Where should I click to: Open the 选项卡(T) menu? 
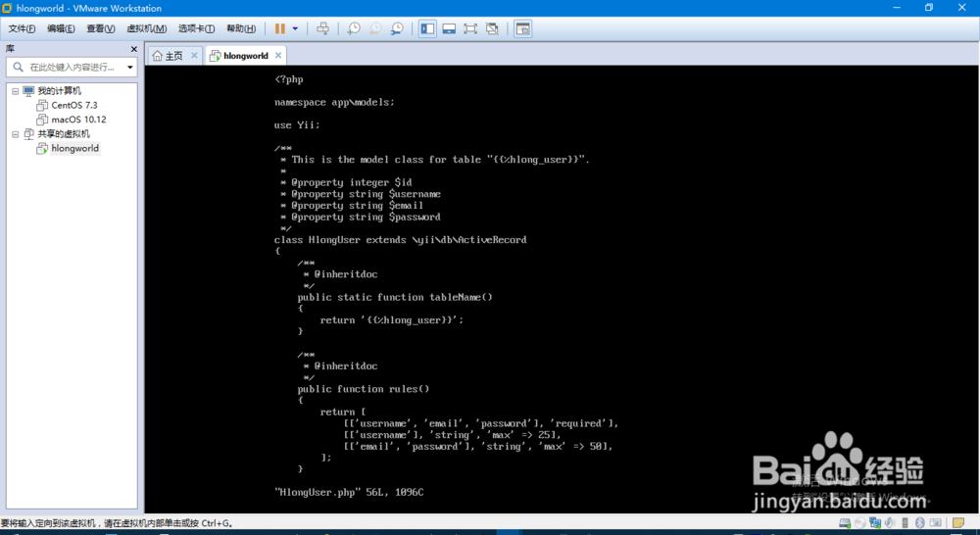196,28
